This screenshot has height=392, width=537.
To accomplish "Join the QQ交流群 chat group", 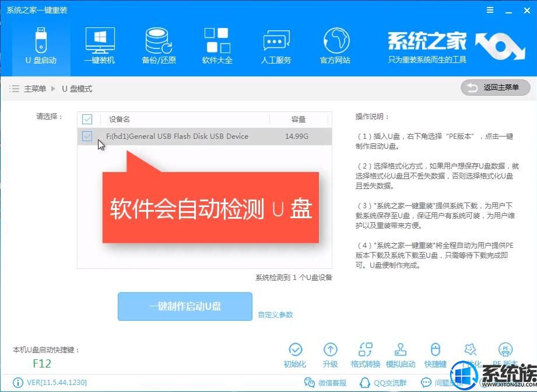I will pos(383,383).
